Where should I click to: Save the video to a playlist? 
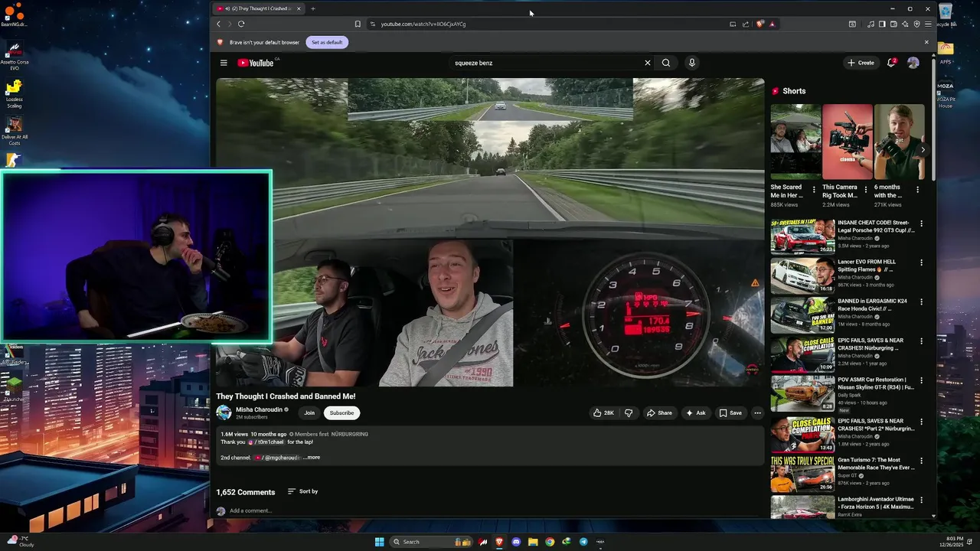pos(730,412)
